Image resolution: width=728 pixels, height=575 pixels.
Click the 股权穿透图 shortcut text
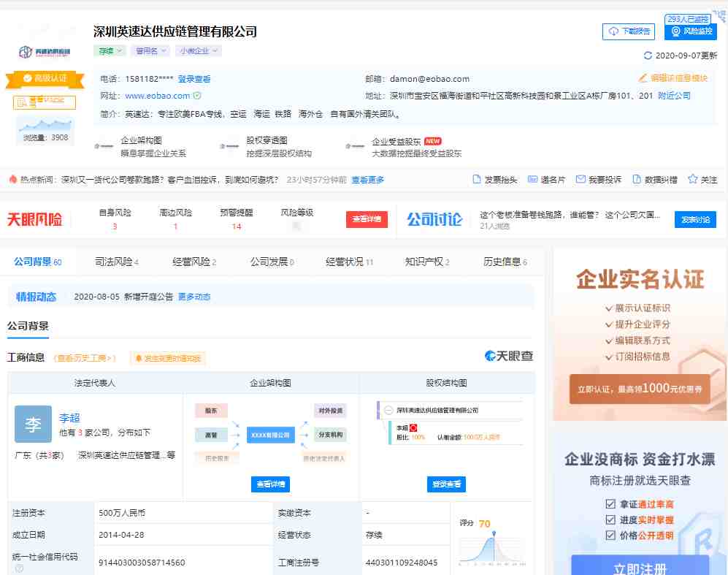point(267,140)
